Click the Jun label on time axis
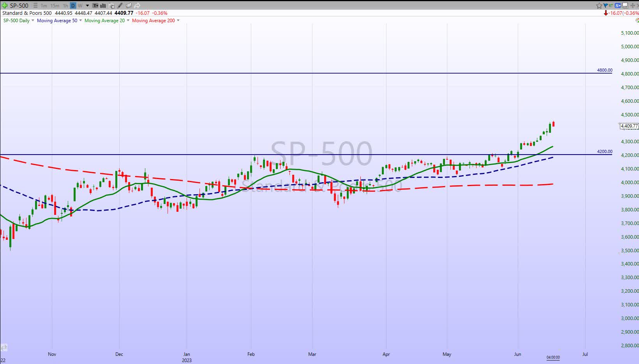639x364 pixels. tap(517, 354)
